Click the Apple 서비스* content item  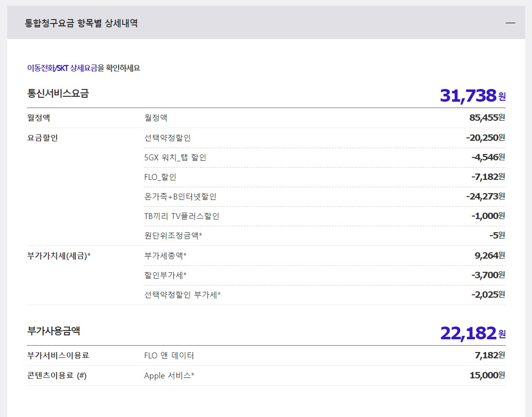169,375
